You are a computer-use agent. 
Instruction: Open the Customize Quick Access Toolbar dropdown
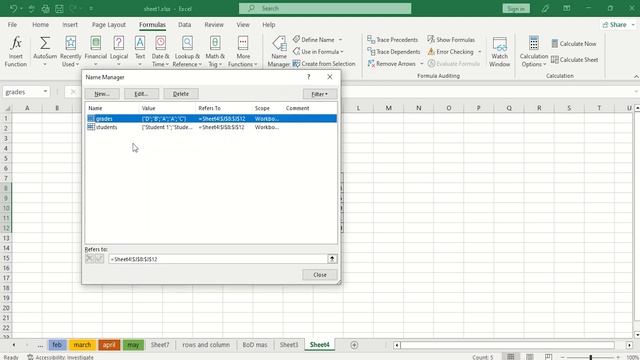[91, 9]
